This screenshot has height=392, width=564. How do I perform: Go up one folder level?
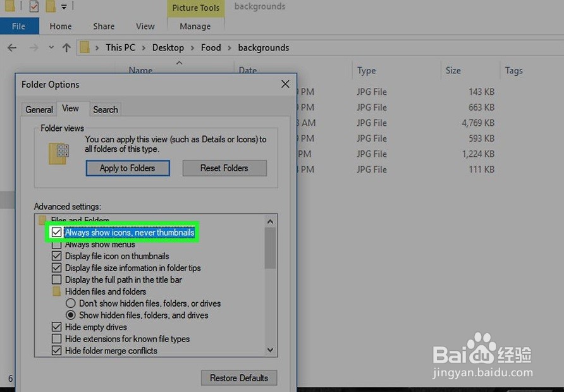pos(66,47)
